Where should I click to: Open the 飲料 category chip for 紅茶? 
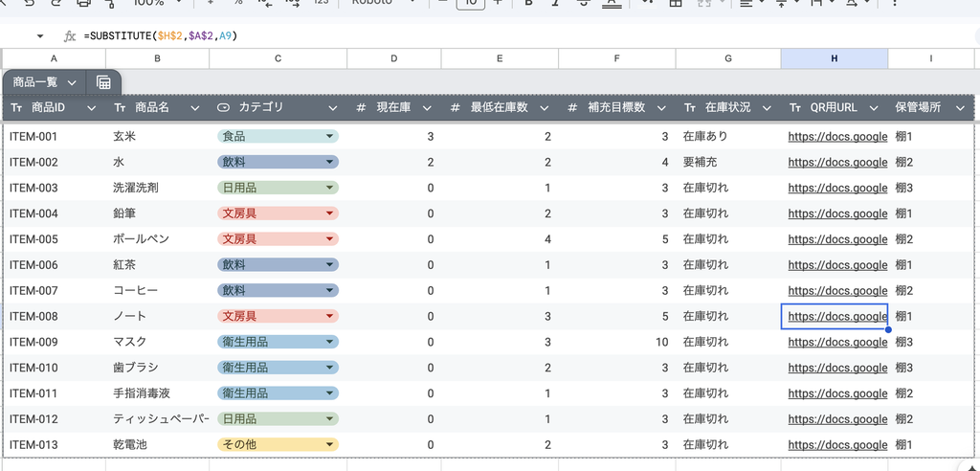pos(278,264)
